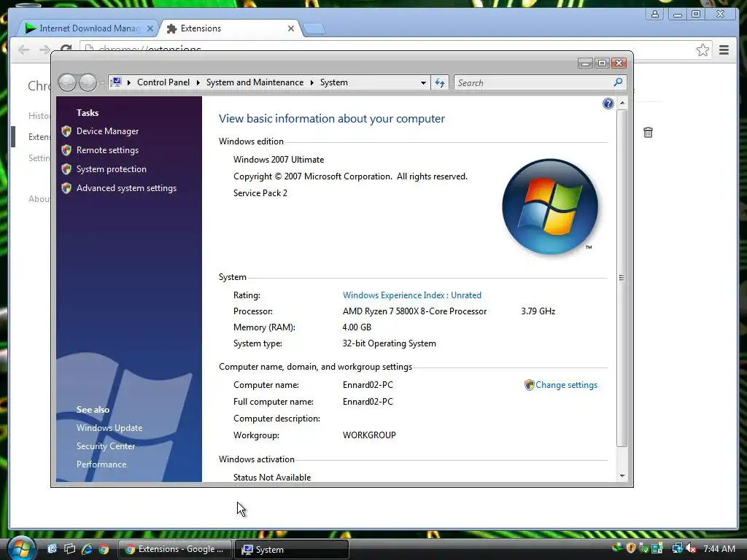
Task: Expand the arrow after Control Panel breadcrumb
Action: [x=198, y=83]
